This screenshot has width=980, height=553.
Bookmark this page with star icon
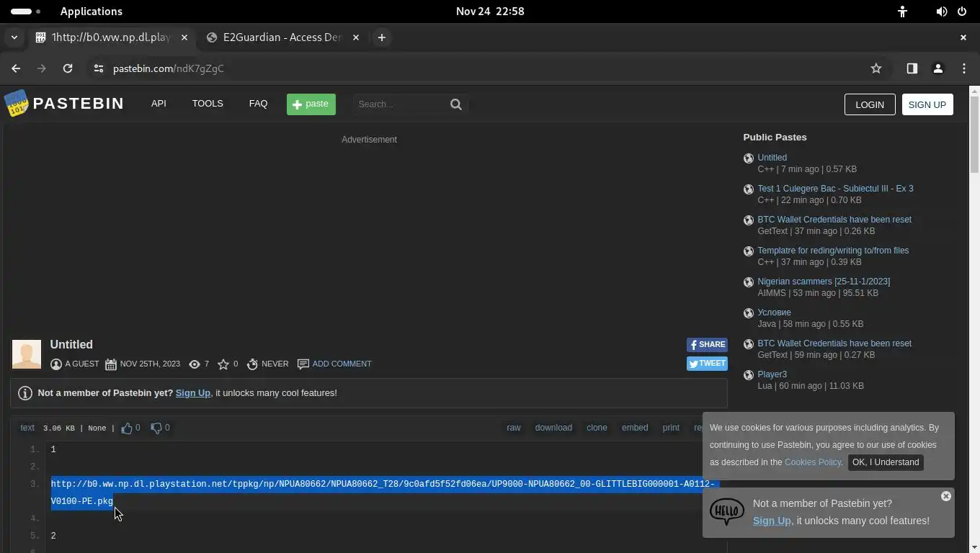tap(876, 68)
